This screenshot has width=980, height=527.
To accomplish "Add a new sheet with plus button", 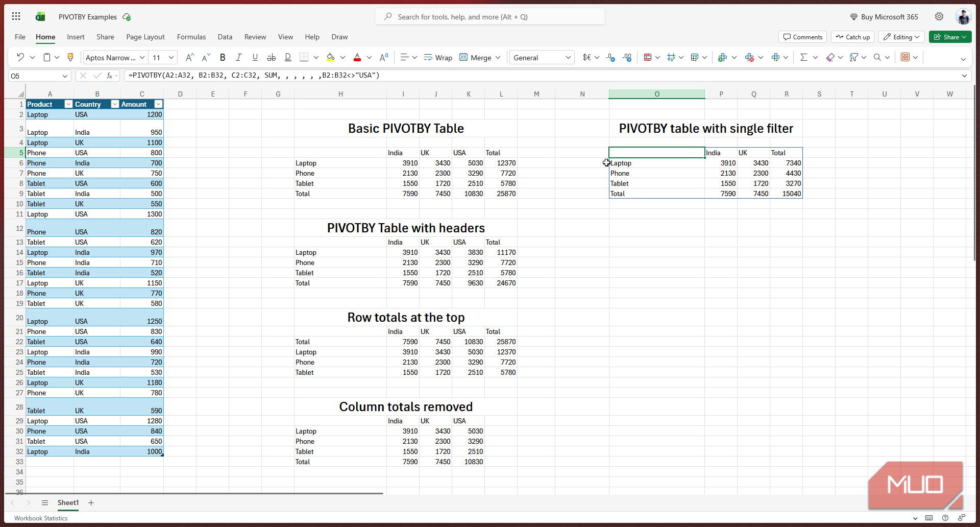I will coord(91,502).
